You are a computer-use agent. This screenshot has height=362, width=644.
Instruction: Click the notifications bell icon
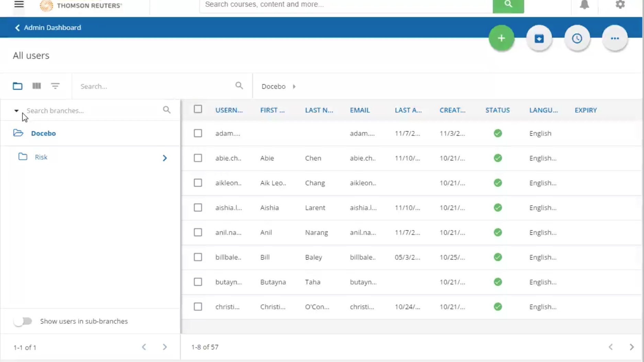(584, 5)
